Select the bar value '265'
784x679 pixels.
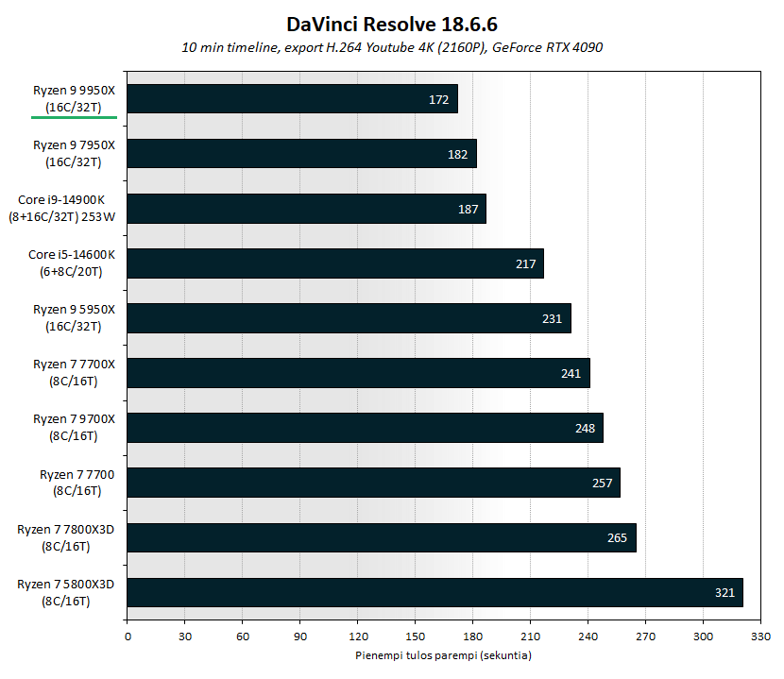click(617, 537)
